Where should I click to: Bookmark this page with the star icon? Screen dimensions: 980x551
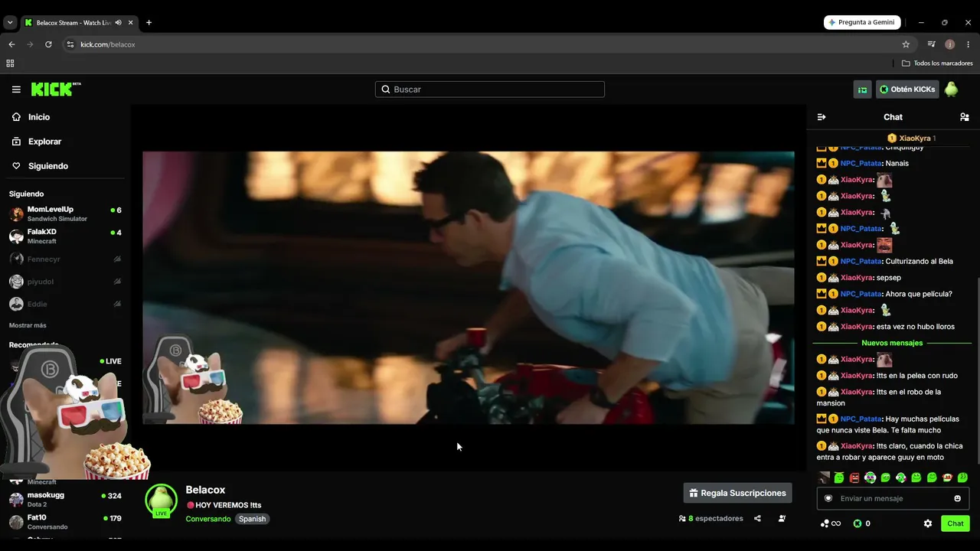[906, 44]
